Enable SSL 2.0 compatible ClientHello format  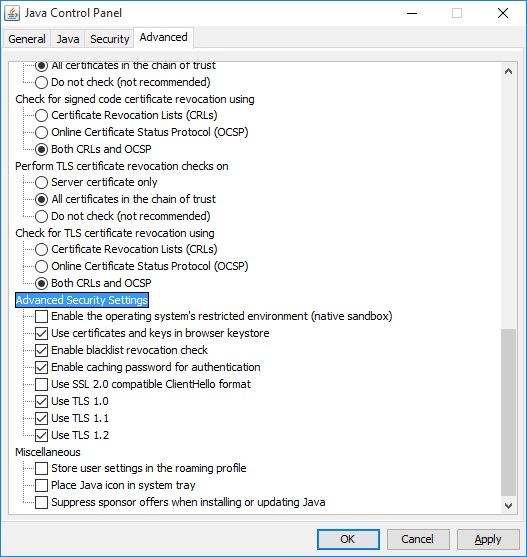[x=42, y=384]
